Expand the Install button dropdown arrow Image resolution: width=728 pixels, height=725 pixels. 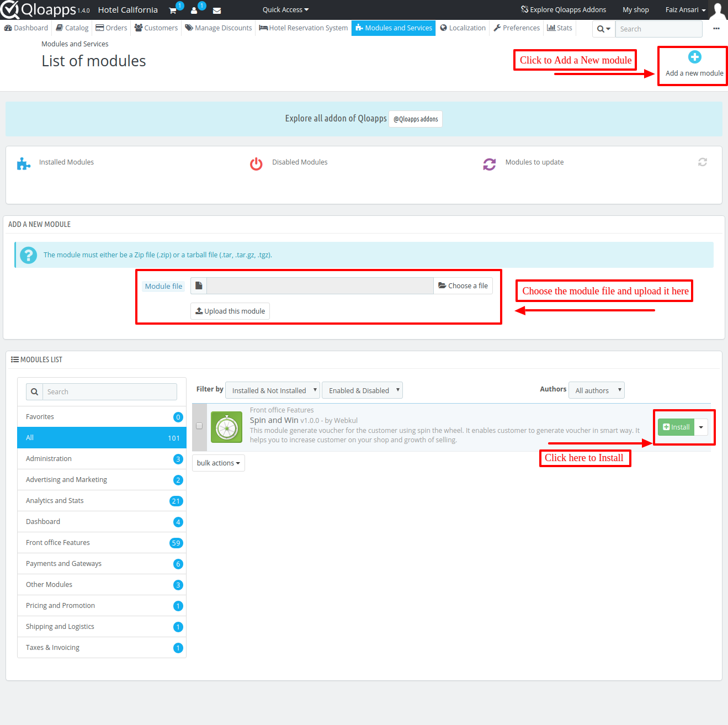(x=701, y=427)
